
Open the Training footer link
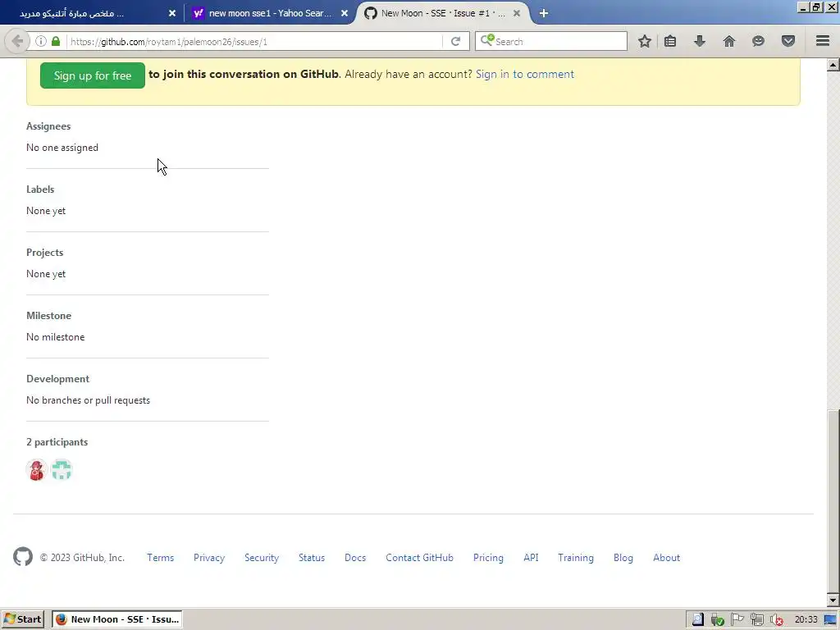click(575, 558)
